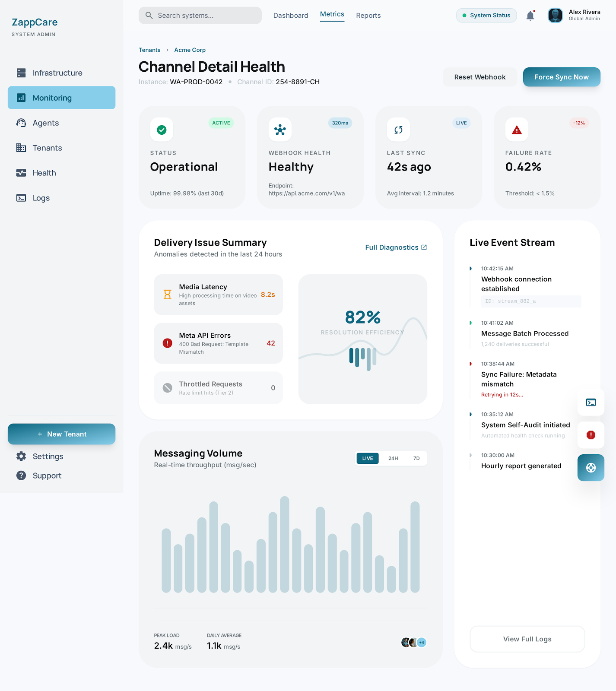Click the last sync refresh icon

[x=398, y=130]
